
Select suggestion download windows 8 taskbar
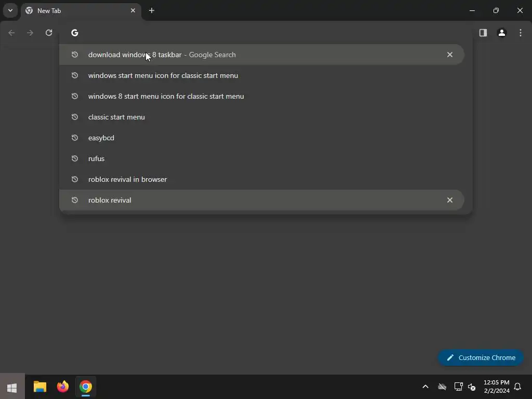262,55
